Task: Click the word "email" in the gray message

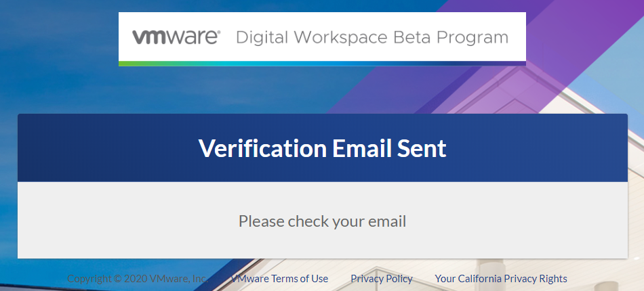Action: tap(384, 221)
